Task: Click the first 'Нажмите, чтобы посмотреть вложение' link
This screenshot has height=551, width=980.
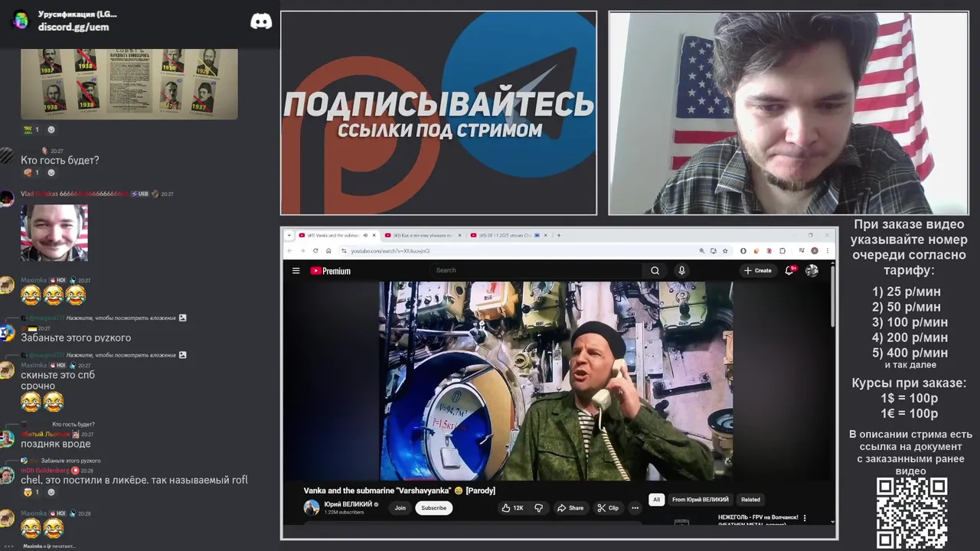Action: (121, 318)
